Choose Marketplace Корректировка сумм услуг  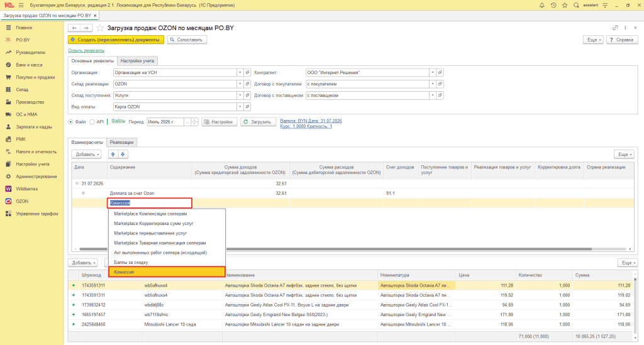[x=167, y=224]
